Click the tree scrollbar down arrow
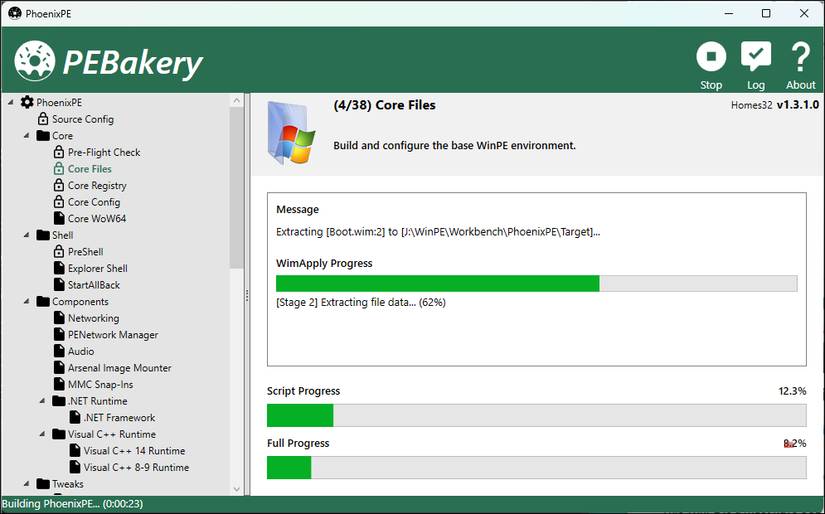 coord(236,489)
